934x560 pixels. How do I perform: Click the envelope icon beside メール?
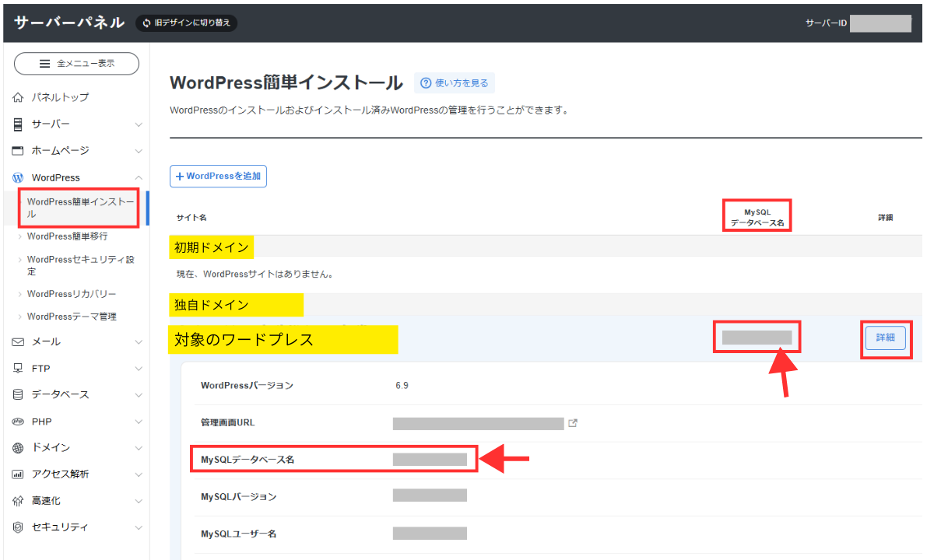tap(19, 341)
